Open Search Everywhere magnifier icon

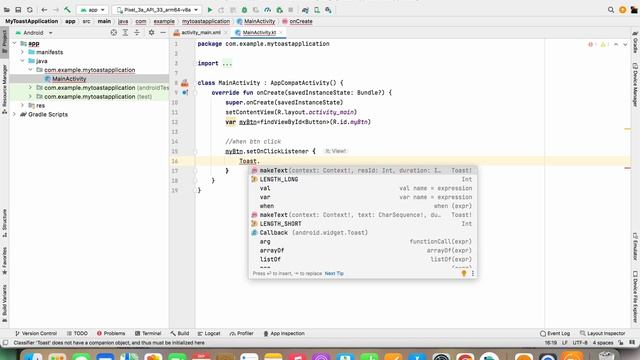[611, 10]
